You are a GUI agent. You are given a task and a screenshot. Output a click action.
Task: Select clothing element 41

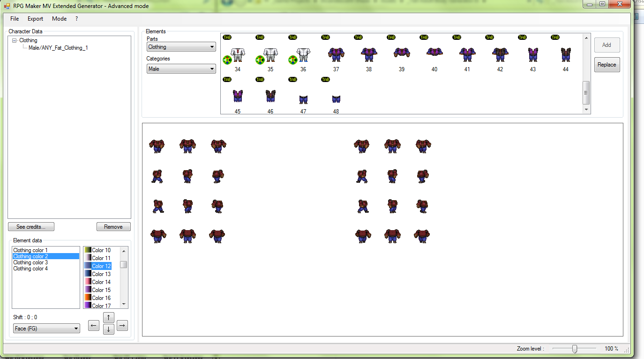click(467, 54)
